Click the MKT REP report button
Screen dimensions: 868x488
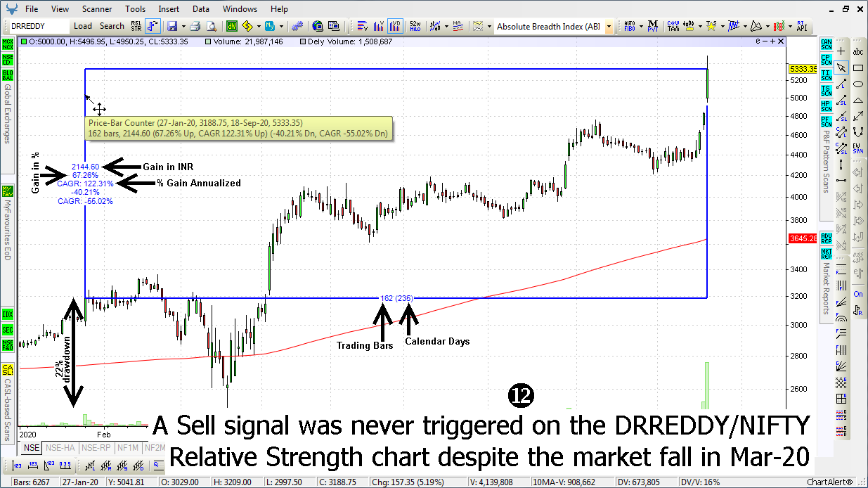click(826, 254)
